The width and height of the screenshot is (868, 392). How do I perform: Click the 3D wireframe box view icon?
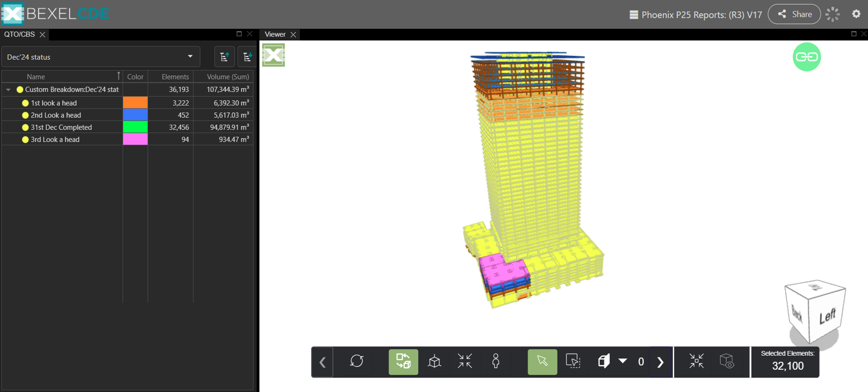click(434, 361)
